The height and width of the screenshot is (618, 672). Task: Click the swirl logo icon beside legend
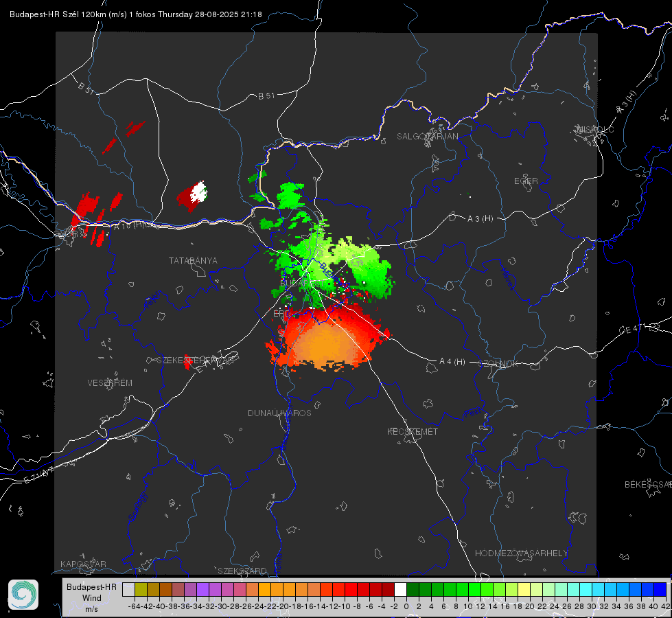[23, 595]
